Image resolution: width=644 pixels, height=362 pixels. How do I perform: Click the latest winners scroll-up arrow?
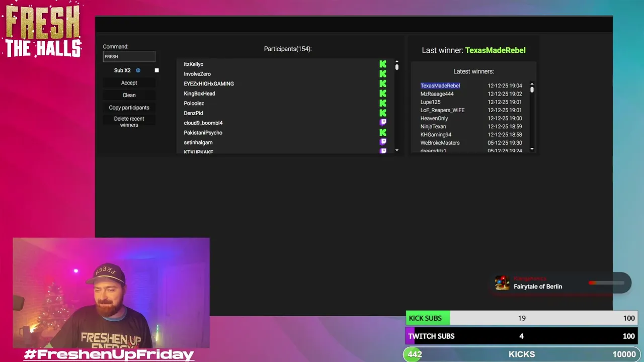pos(532,84)
